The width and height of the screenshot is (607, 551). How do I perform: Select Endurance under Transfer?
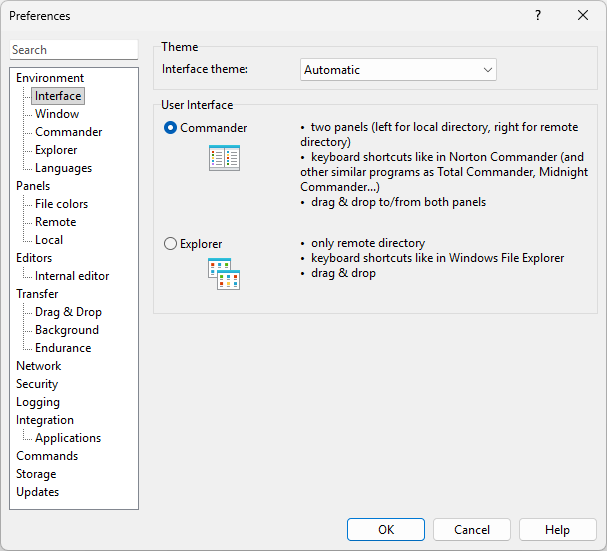[x=63, y=348]
